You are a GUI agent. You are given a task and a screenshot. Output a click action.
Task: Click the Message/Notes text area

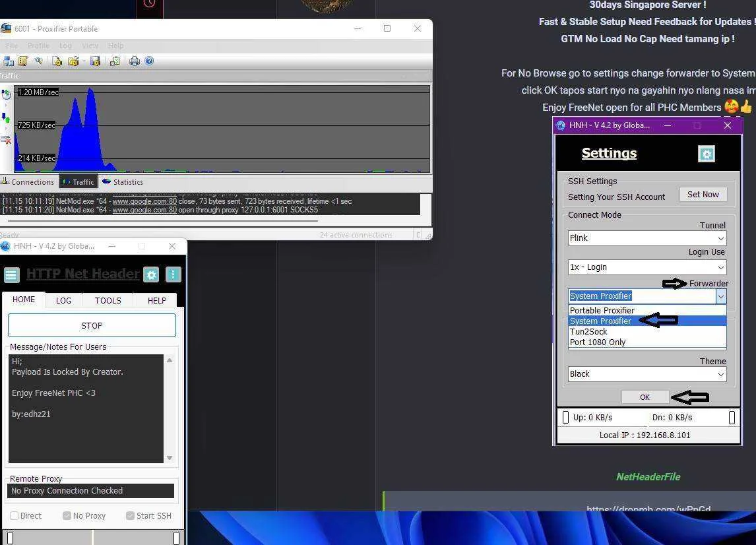tap(86, 408)
